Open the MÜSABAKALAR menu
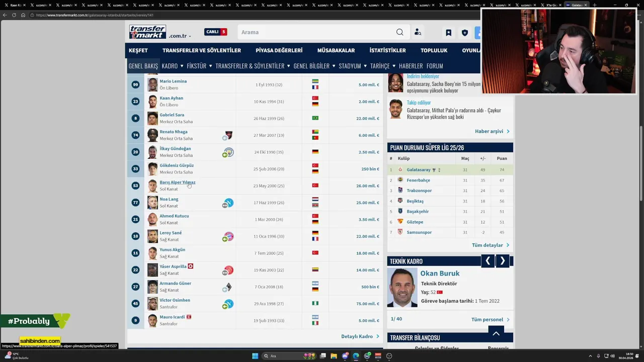The image size is (644, 362). 336,50
